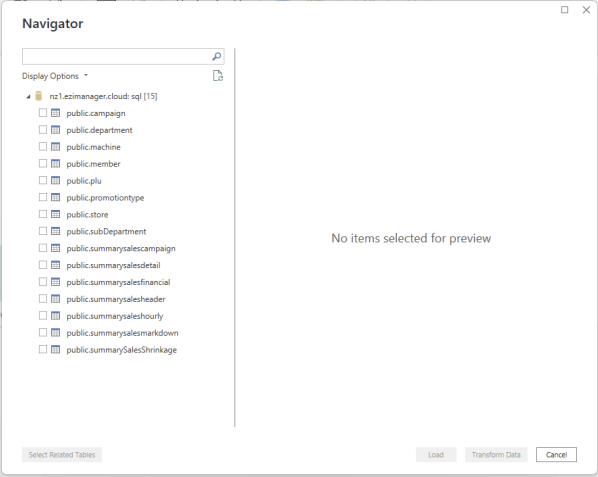Click the Transform Data button

(x=496, y=455)
